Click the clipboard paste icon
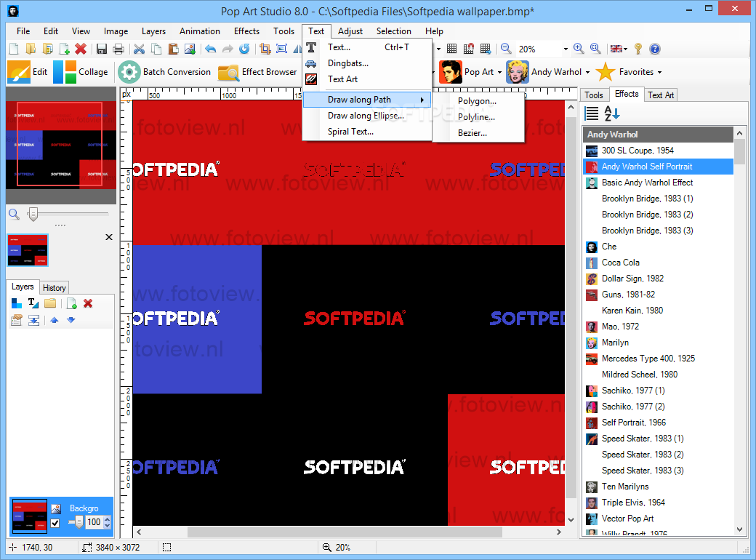756x560 pixels. 173,49
